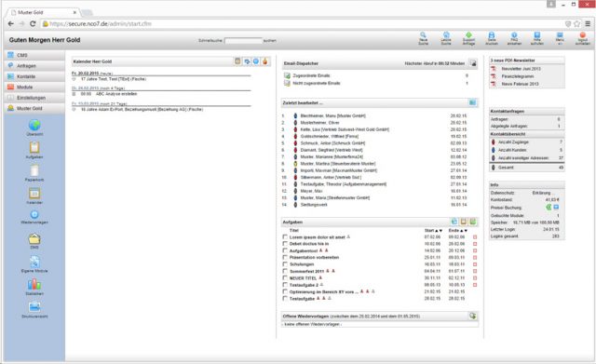
Task: Open contact Musterheimer, Oliver in recent list
Action: (319, 123)
